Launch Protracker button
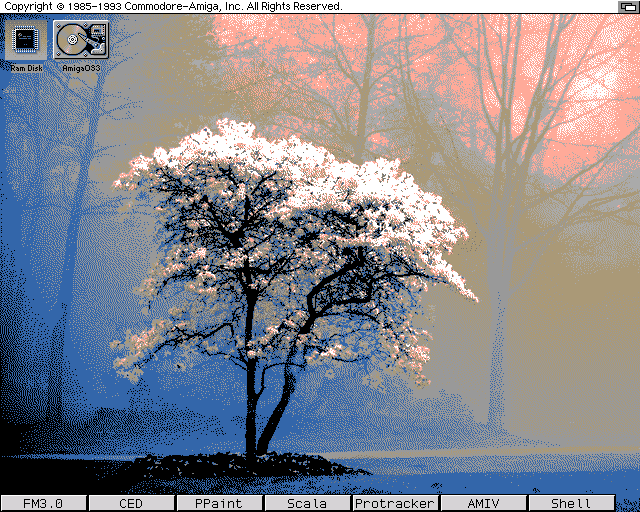This screenshot has width=640, height=512. pos(395,503)
